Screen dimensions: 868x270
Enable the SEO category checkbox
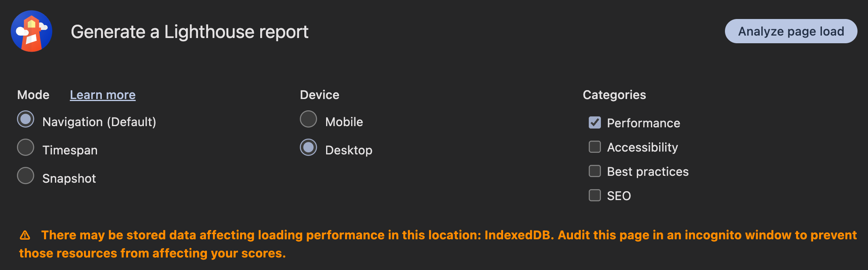click(x=595, y=195)
